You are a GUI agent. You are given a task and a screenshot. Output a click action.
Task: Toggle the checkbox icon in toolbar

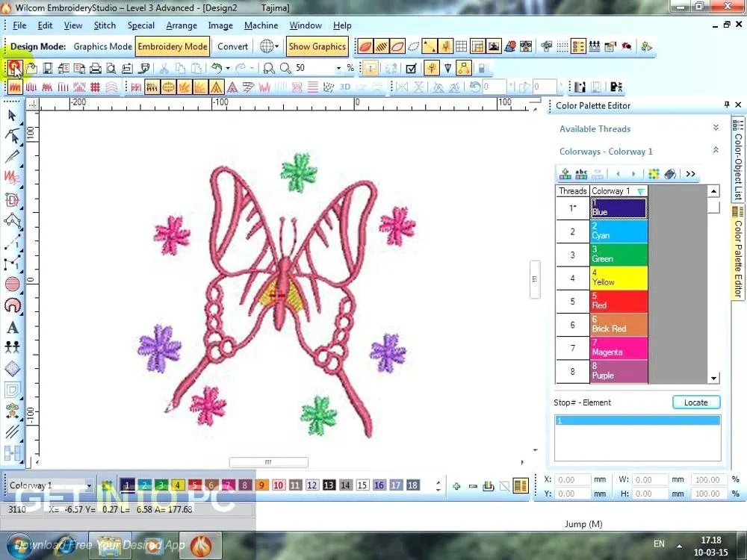pos(411,68)
